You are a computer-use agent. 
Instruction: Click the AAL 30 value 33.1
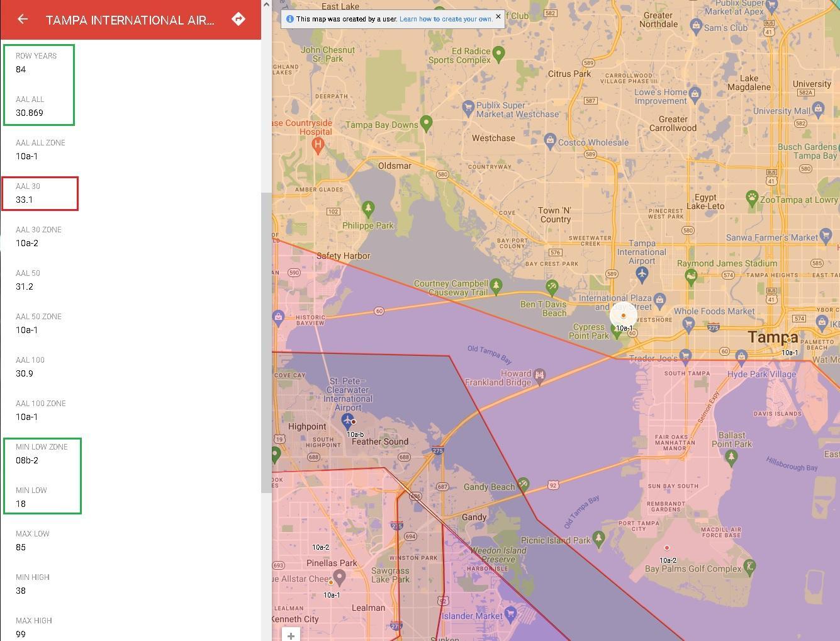tap(24, 200)
